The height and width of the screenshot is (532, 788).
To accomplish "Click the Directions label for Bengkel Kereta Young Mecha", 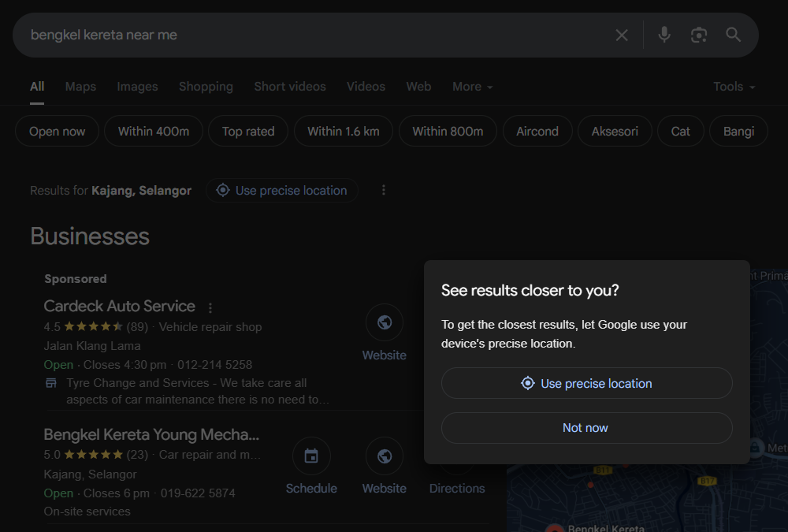I will (x=457, y=488).
